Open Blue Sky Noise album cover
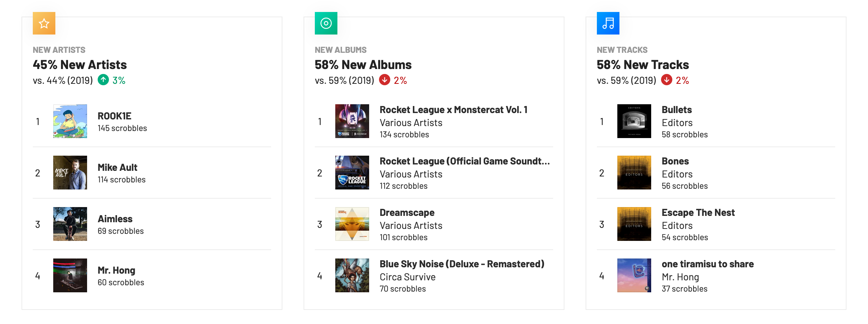Screen dimensions: 868x324 coord(352,275)
